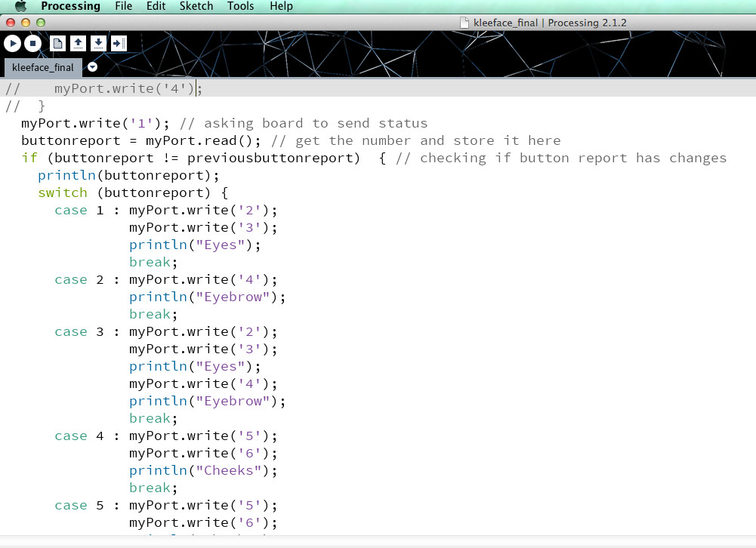The height and width of the screenshot is (548, 756).
Task: Create a new sketch file
Action: click(58, 43)
